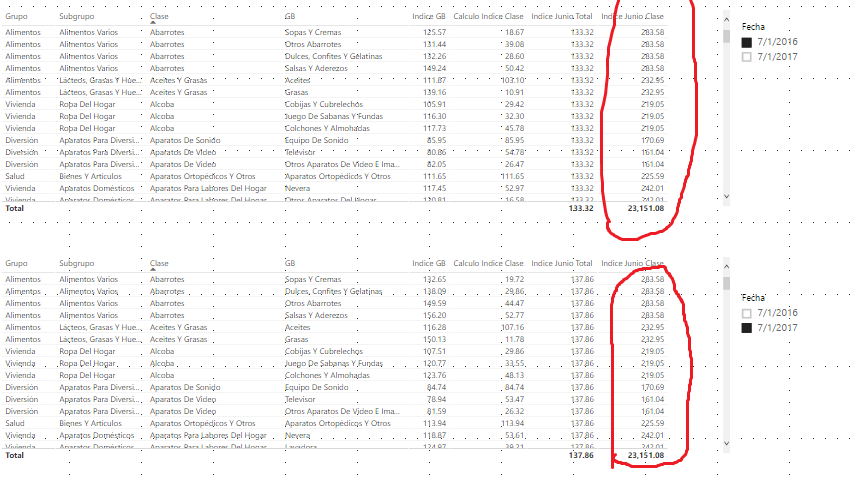Click the up arrow of lower table scrollbar

tap(726, 266)
